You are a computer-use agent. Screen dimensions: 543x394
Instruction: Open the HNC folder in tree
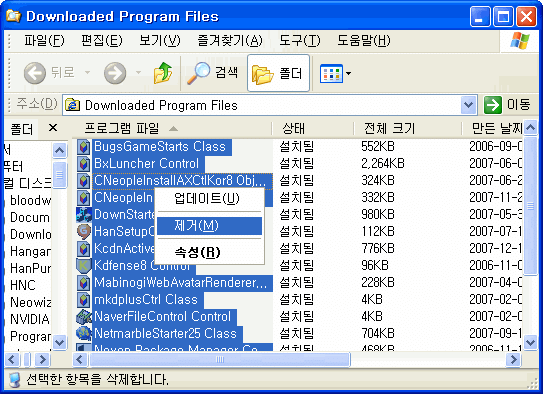click(x=23, y=285)
